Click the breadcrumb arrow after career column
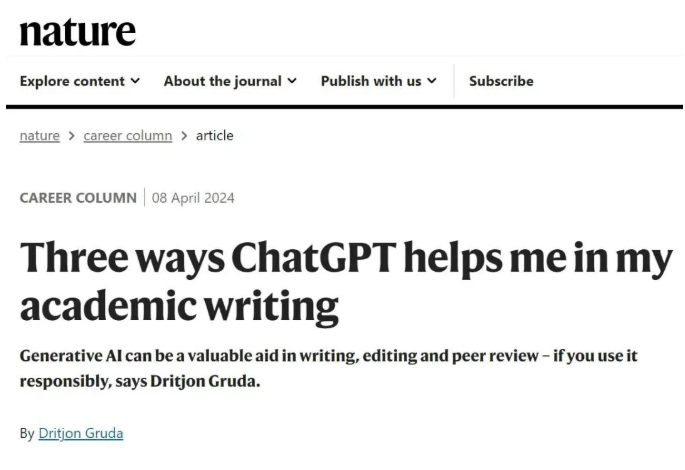Viewport: 685px width, 470px height. tap(185, 135)
